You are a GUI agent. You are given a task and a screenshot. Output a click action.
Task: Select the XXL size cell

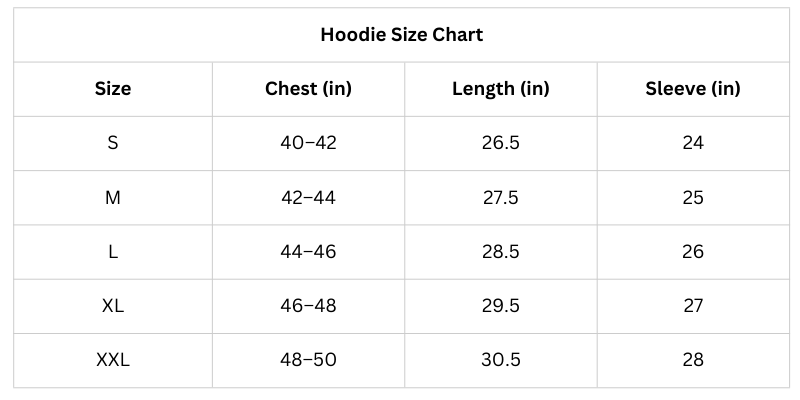[x=113, y=359]
